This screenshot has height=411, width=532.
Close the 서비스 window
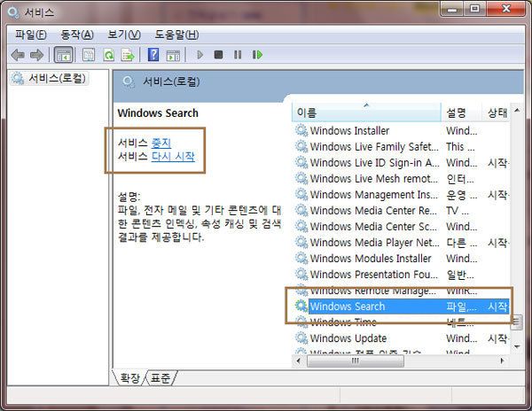click(505, 9)
